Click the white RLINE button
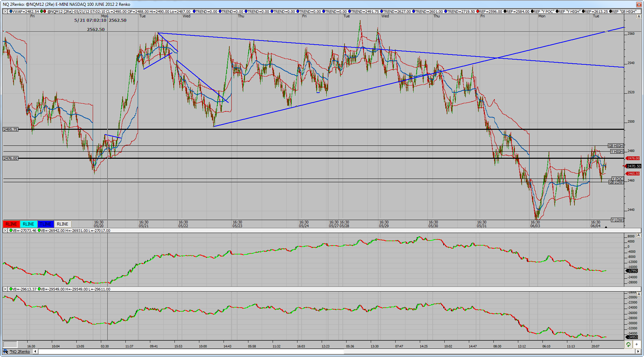 pyautogui.click(x=63, y=224)
